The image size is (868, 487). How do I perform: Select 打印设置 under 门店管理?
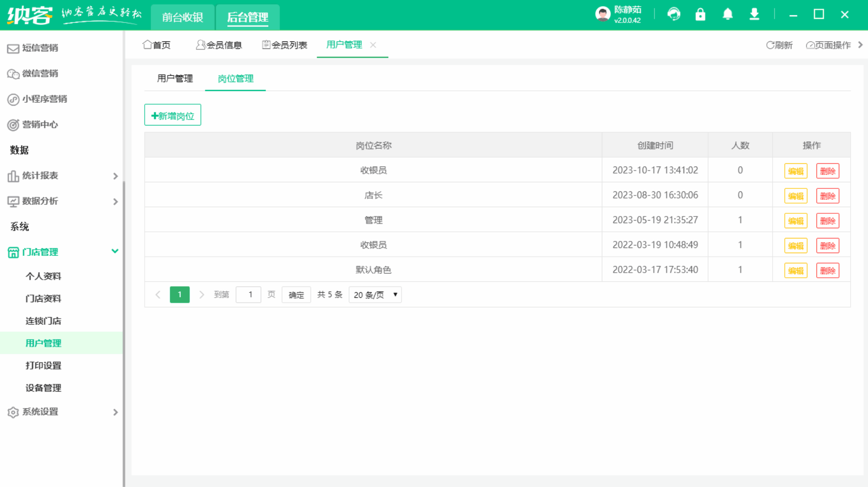point(43,366)
